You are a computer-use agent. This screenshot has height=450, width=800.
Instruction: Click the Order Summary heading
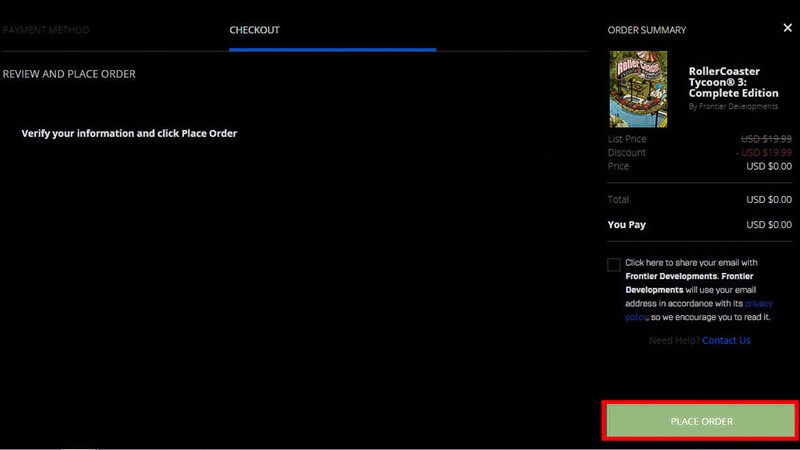coord(646,30)
